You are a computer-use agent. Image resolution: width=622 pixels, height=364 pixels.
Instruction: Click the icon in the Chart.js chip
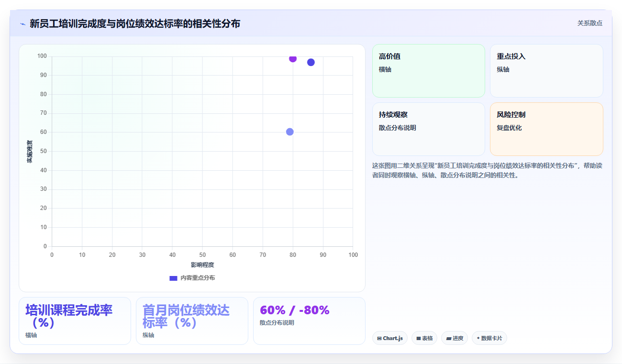pyautogui.click(x=379, y=338)
